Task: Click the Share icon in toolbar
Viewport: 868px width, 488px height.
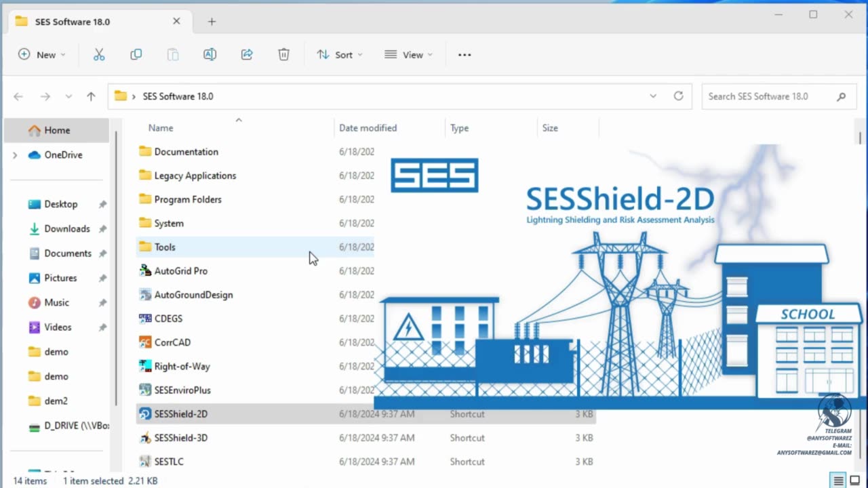Action: tap(247, 55)
